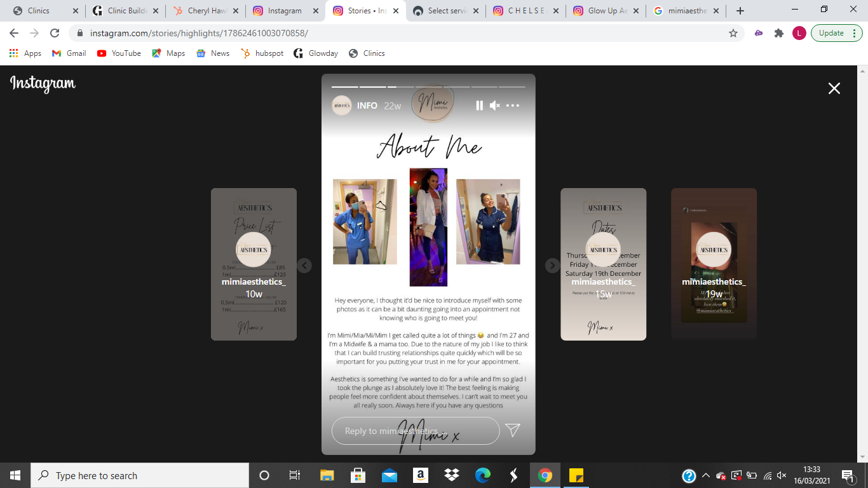
Task: Click the Windows taskbar search box
Action: pyautogui.click(x=140, y=475)
